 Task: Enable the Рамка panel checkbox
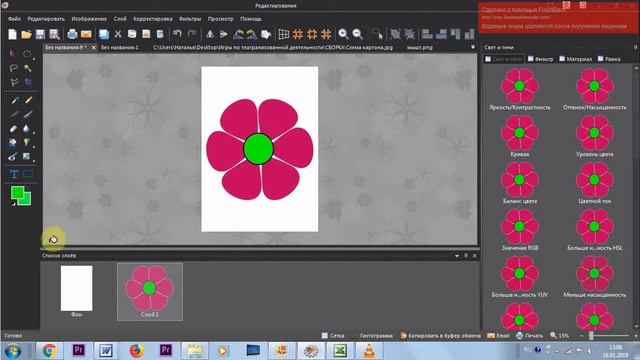click(600, 59)
